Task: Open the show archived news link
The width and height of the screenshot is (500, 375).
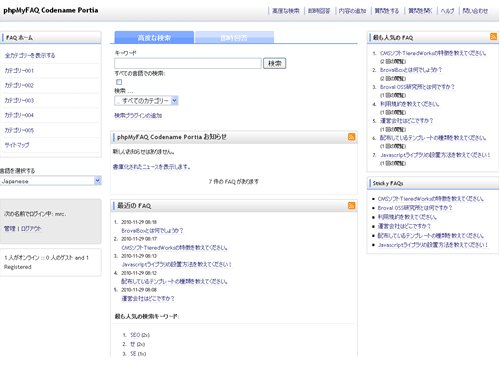Action: pyautogui.click(x=151, y=167)
